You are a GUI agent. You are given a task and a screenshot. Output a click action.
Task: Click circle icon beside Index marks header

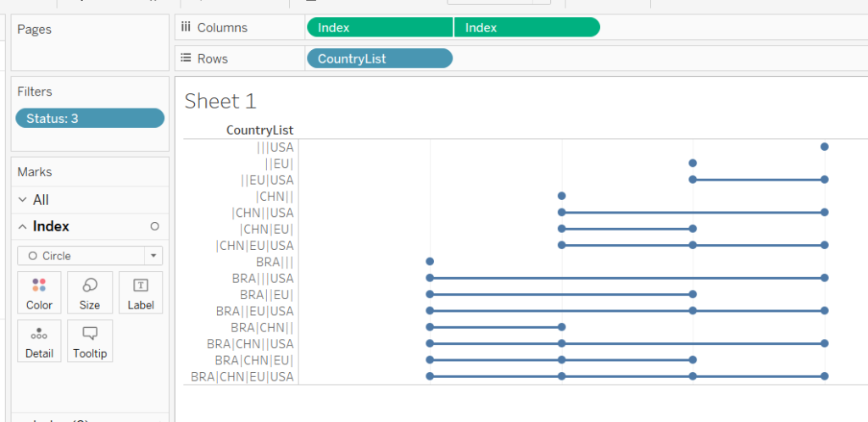[155, 226]
